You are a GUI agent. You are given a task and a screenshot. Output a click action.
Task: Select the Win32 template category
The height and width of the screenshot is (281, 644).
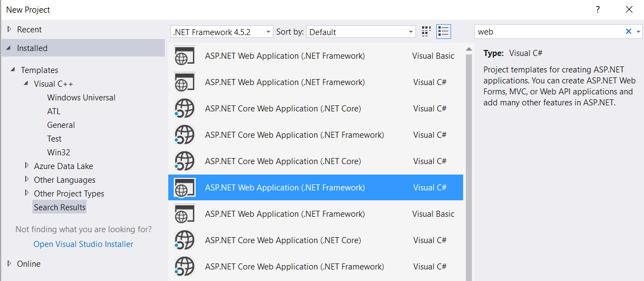(59, 152)
